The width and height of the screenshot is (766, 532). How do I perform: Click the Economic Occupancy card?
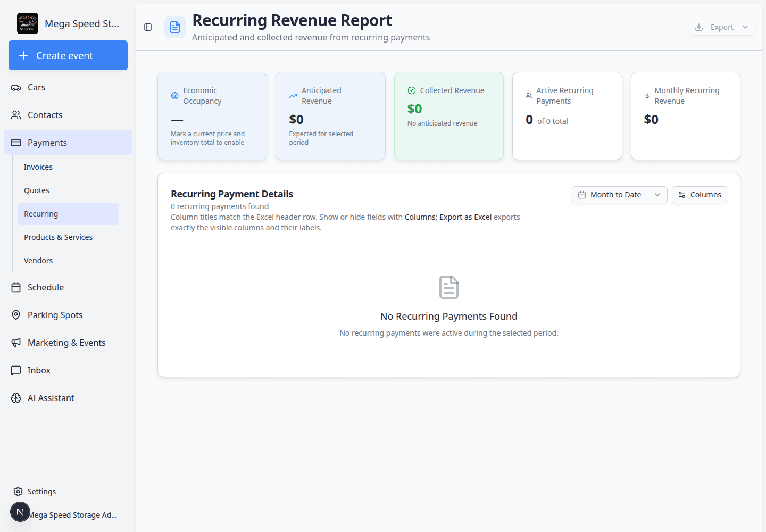pos(212,116)
